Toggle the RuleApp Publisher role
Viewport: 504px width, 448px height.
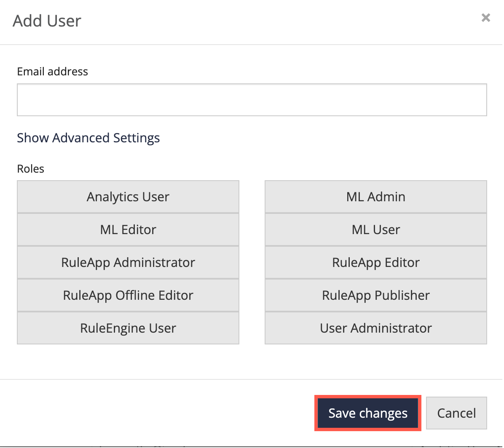[375, 295]
